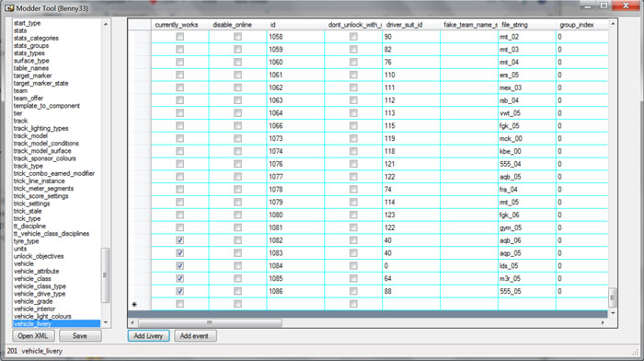Image resolution: width=644 pixels, height=361 pixels.
Task: Enable disable_online for id 1086
Action: coord(237,291)
